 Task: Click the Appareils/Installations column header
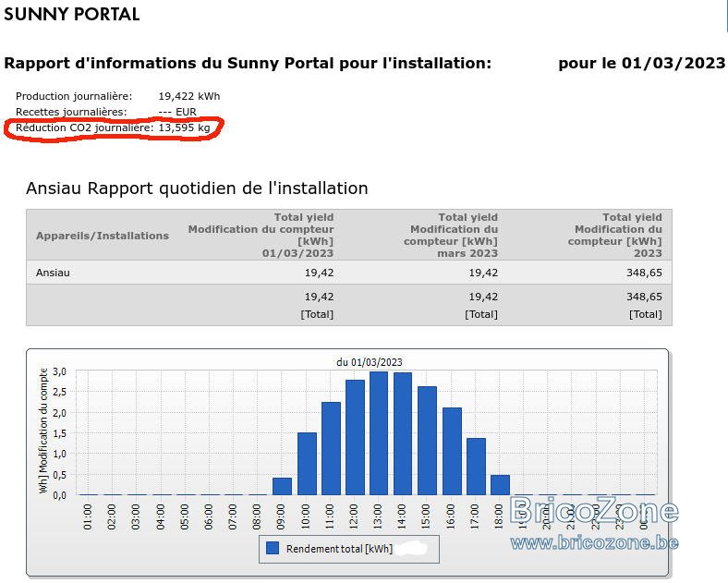103,236
